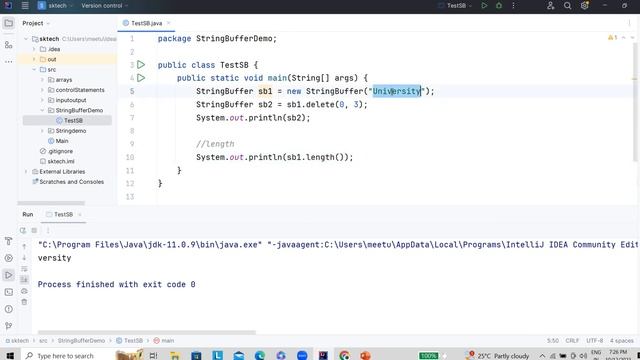Open more run actions menu
Viewport: 640px width, 360px height.
click(x=513, y=6)
